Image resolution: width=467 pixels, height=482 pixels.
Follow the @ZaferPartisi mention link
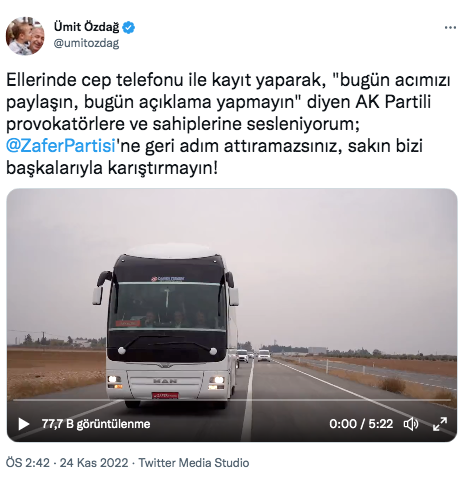(61, 146)
